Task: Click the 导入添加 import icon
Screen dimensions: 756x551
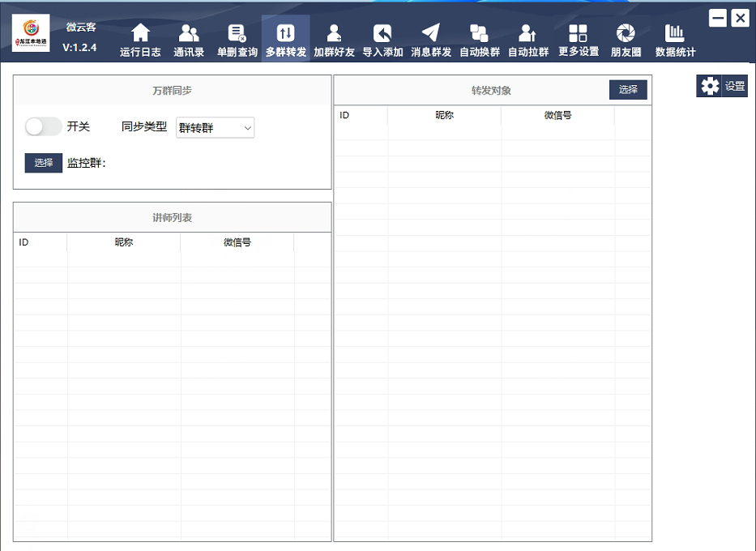Action: (382, 34)
